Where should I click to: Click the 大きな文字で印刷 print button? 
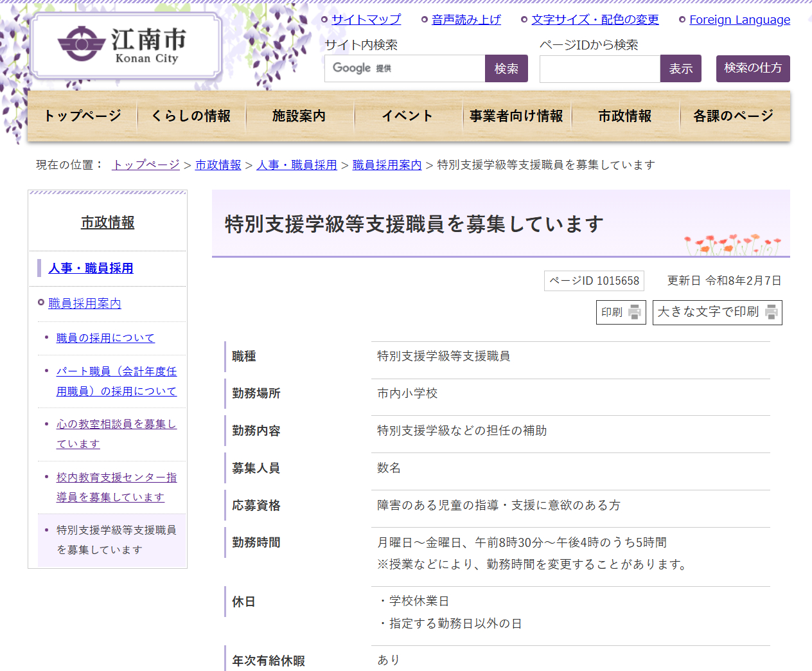716,312
